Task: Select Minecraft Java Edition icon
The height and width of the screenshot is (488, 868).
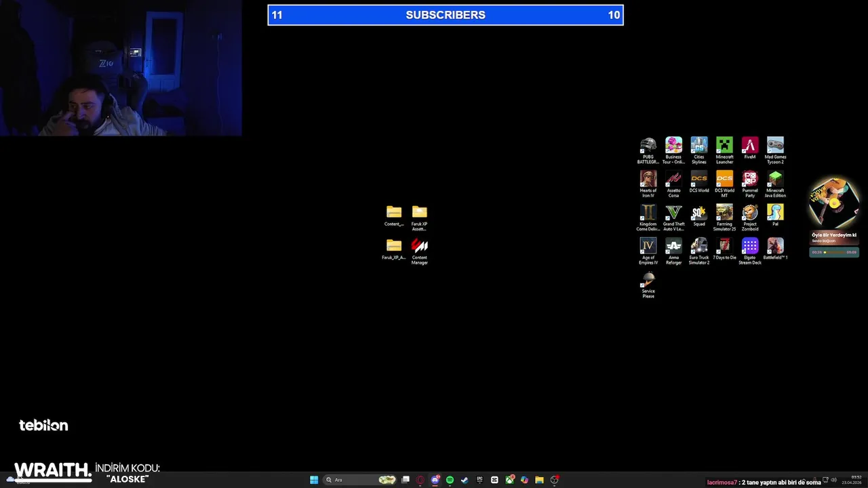Action: [x=775, y=184]
